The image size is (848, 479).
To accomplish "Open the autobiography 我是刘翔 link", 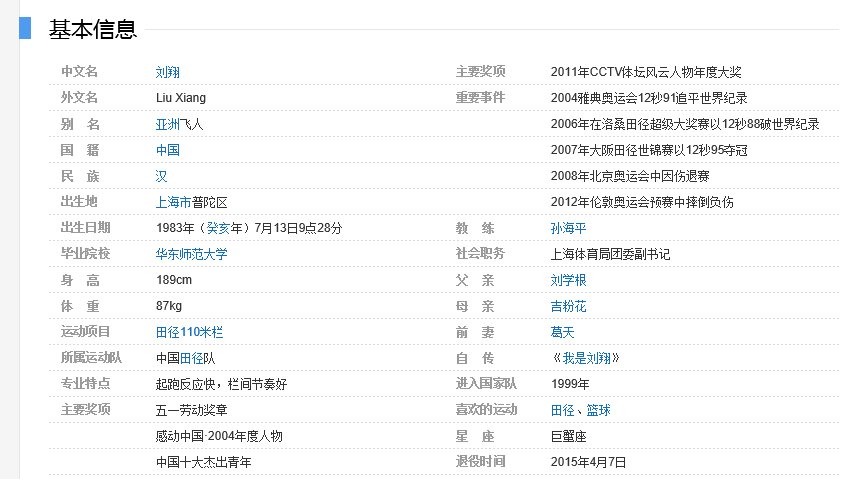I will coord(588,358).
